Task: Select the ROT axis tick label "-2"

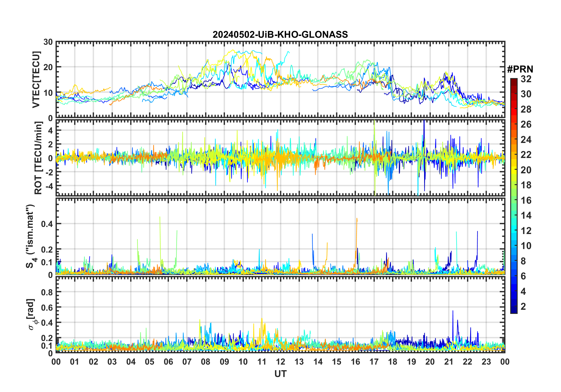Action: (49, 172)
